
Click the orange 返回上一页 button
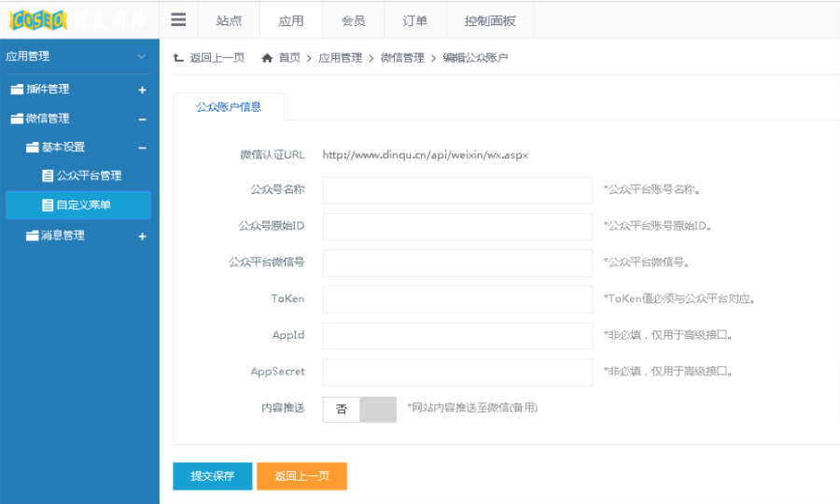click(302, 476)
